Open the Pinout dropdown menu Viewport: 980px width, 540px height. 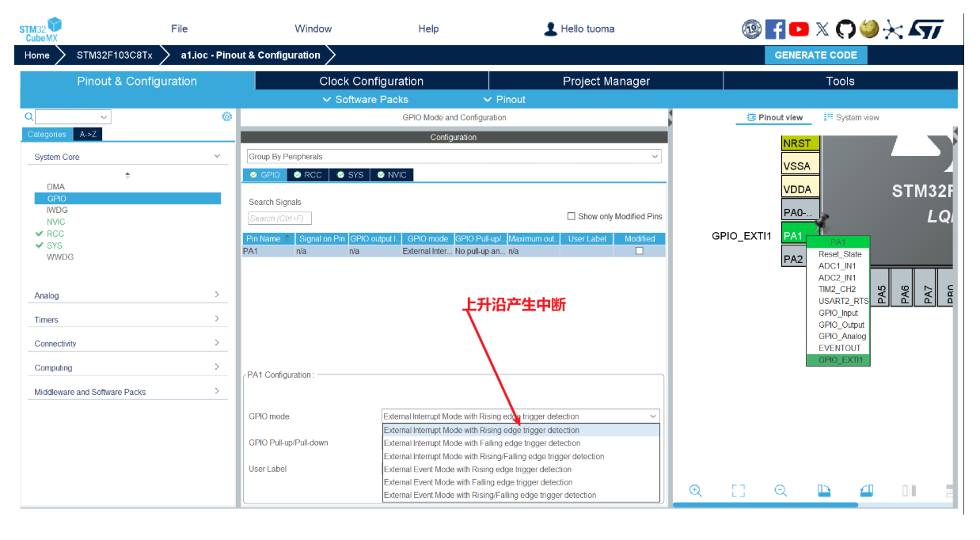[x=504, y=100]
